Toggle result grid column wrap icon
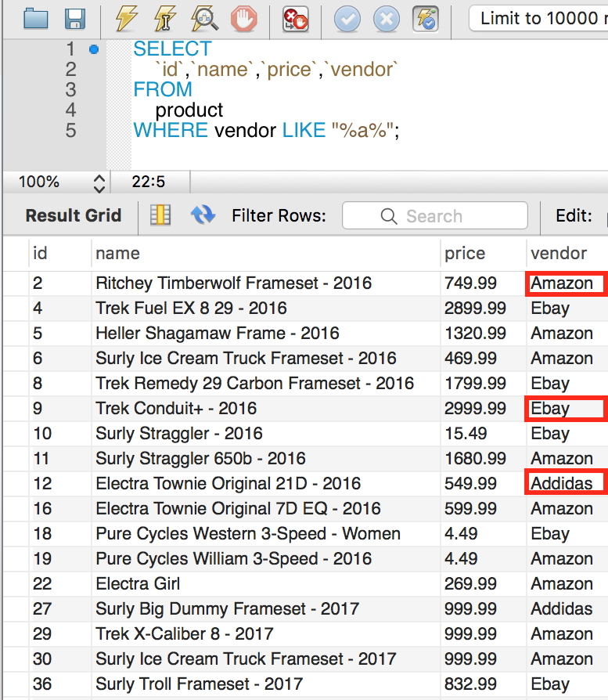This screenshot has height=700, width=608. (x=160, y=215)
